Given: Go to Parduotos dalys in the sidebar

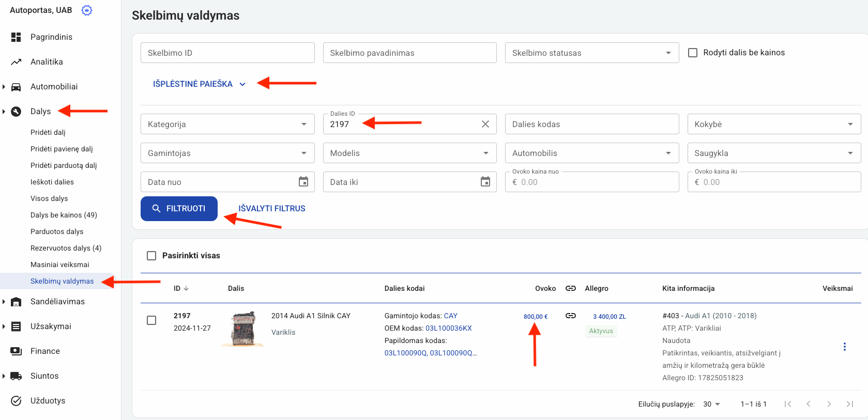Looking at the screenshot, I should [57, 231].
